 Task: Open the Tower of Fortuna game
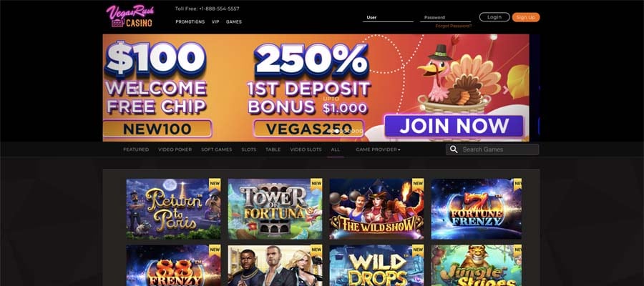point(275,209)
